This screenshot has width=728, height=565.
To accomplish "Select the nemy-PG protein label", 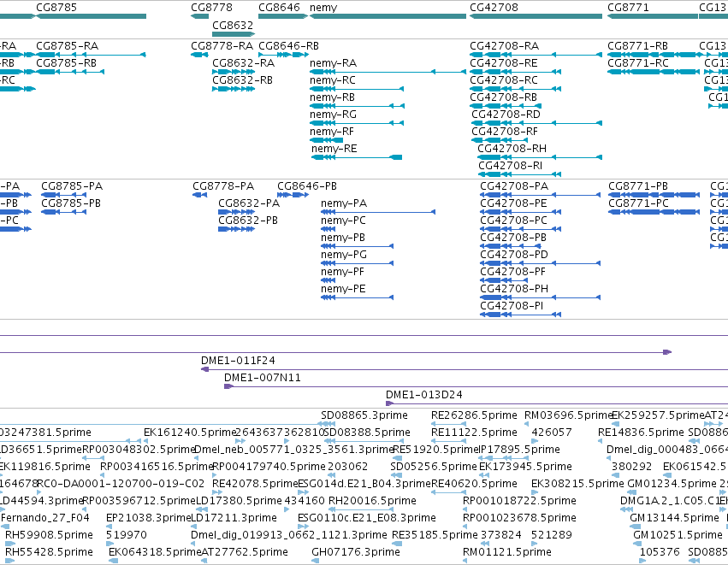I will coord(344,255).
